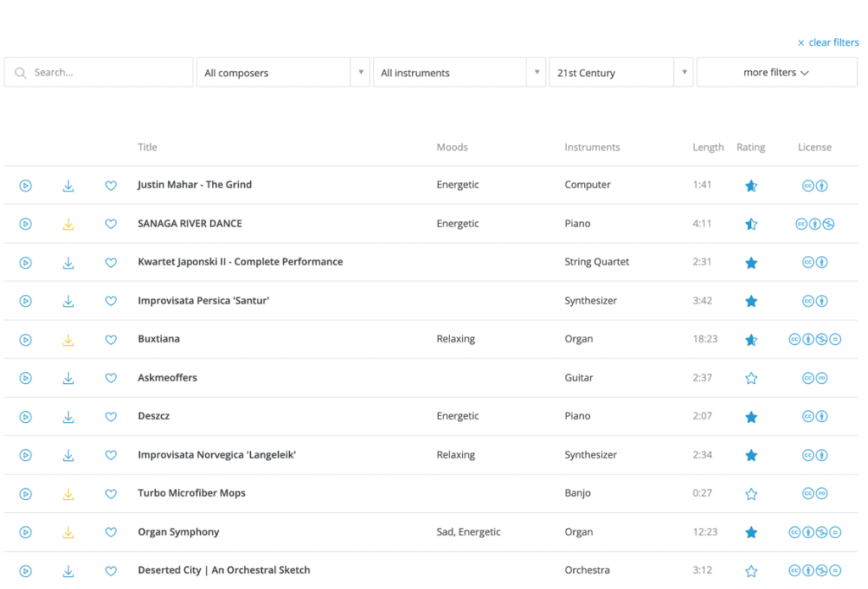Expand the All instruments dropdown
The width and height of the screenshot is (868, 589).
[x=459, y=73]
